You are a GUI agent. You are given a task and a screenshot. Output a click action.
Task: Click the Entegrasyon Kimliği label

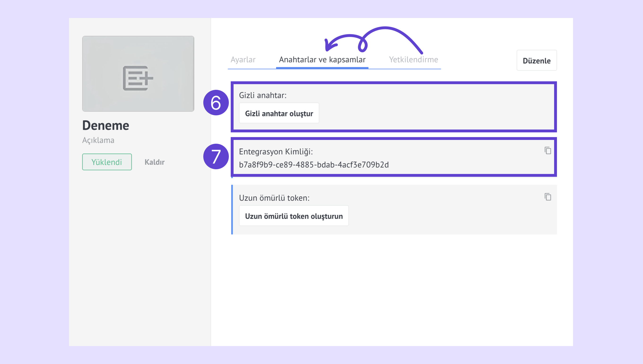pos(276,152)
